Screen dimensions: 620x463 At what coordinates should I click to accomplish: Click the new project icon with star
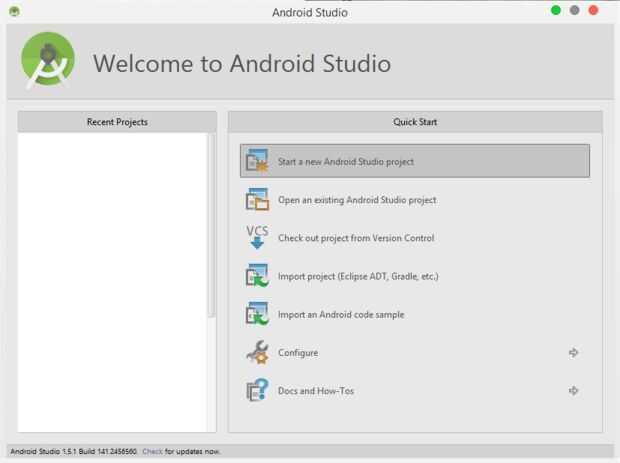pos(257,161)
